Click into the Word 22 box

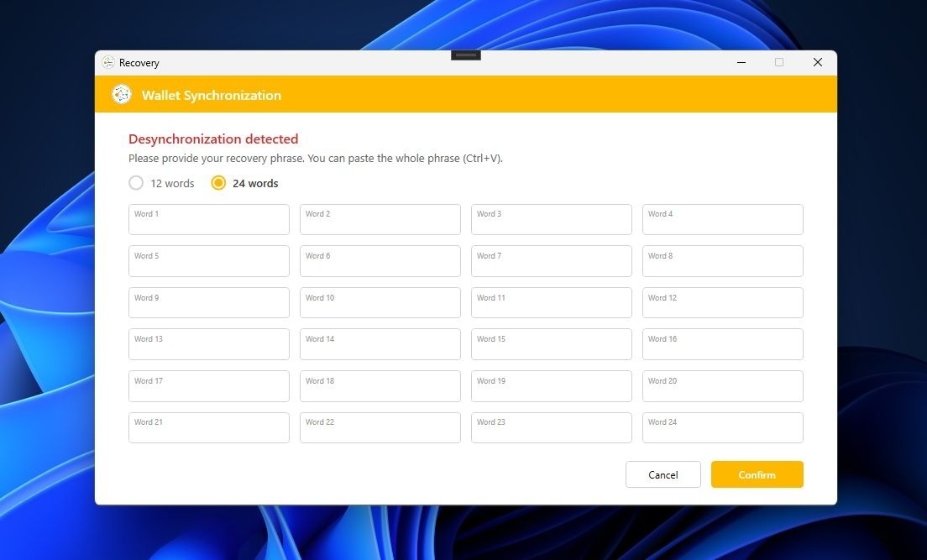(380, 427)
